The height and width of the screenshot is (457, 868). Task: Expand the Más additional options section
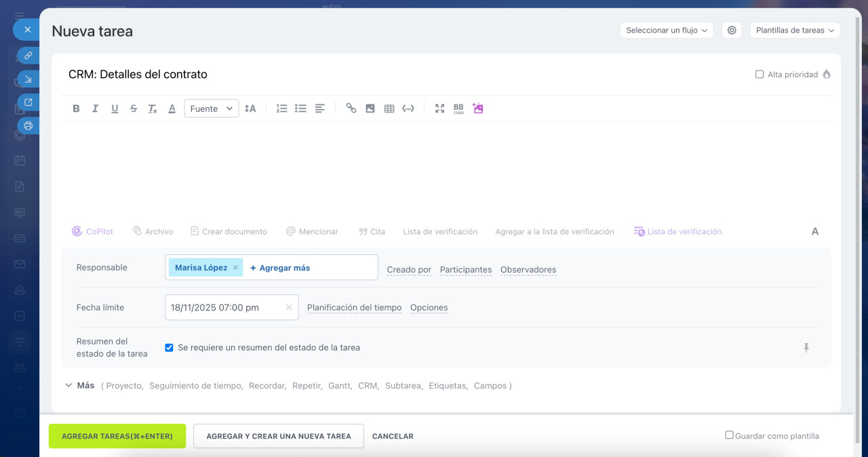(x=79, y=386)
